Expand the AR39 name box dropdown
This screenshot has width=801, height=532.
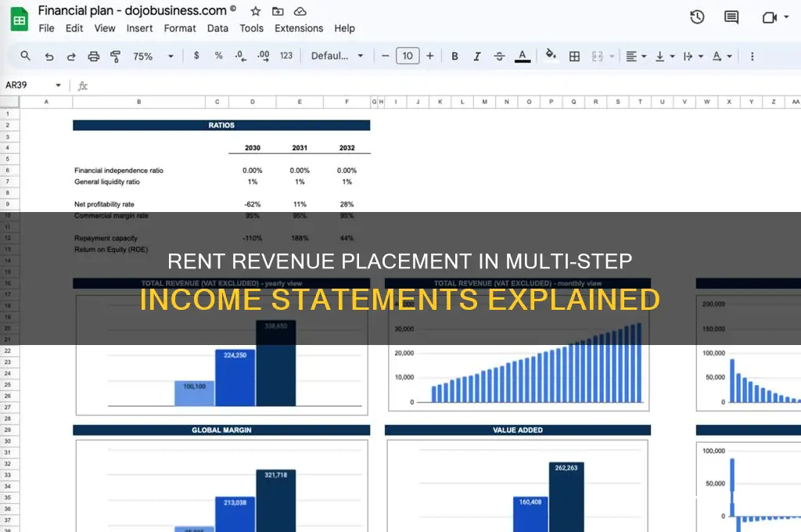58,85
